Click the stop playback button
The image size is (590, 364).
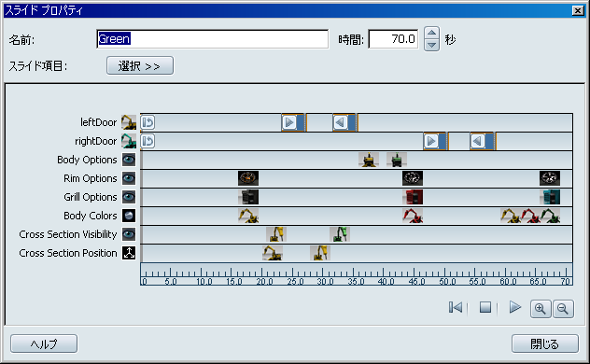coord(485,308)
